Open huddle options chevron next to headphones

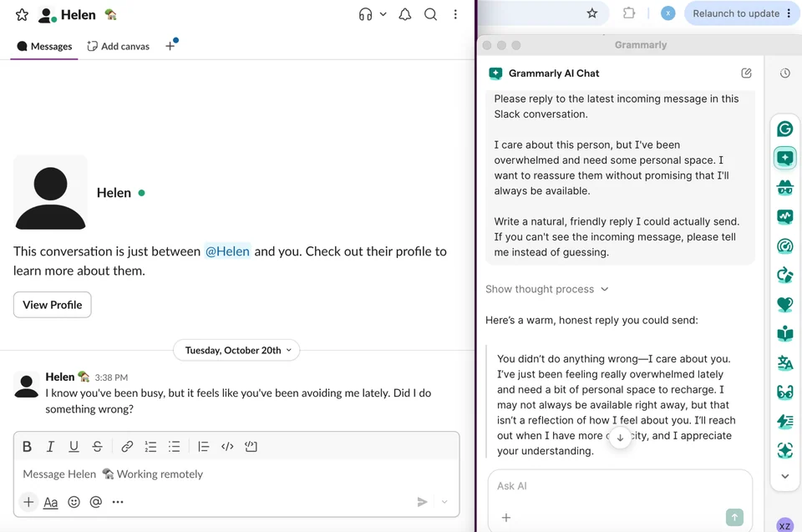click(383, 14)
